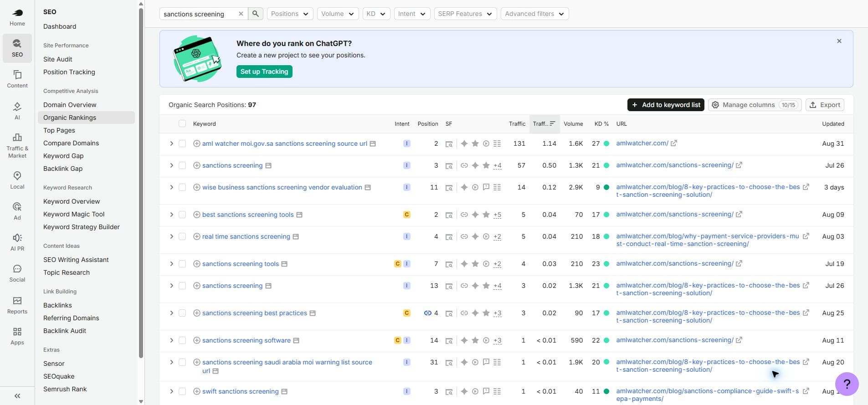Check 'sanctions screening software' row checkbox
The image size is (868, 405).
click(x=182, y=340)
